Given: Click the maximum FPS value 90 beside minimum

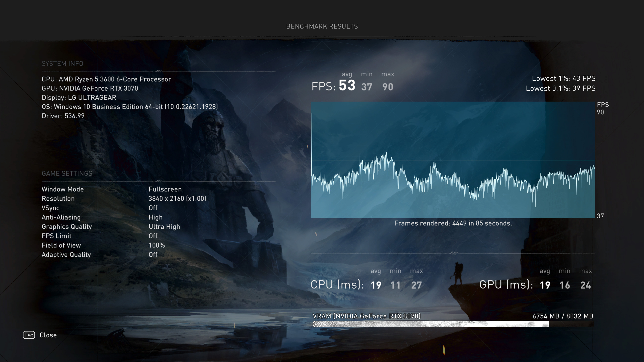Looking at the screenshot, I should [x=388, y=87].
